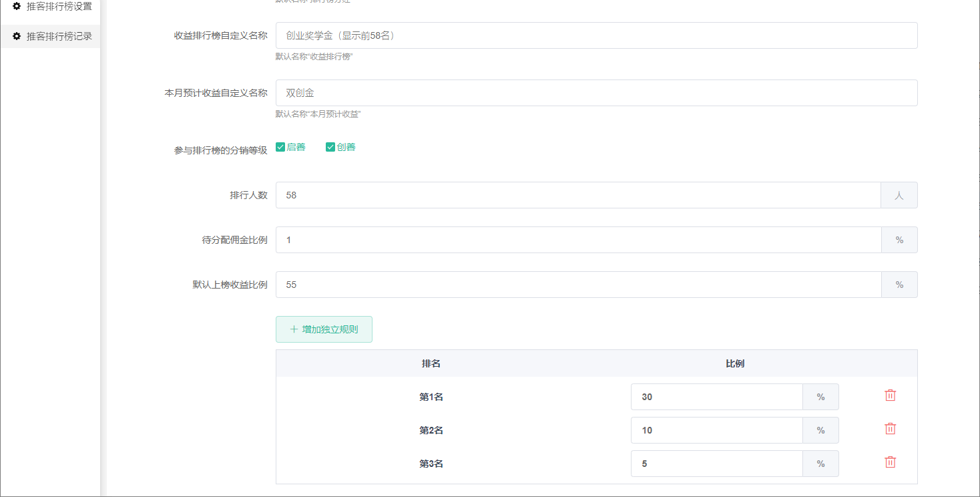Image resolution: width=980 pixels, height=497 pixels.
Task: Focus the 待分配佣金比例 input field
Action: tap(578, 240)
